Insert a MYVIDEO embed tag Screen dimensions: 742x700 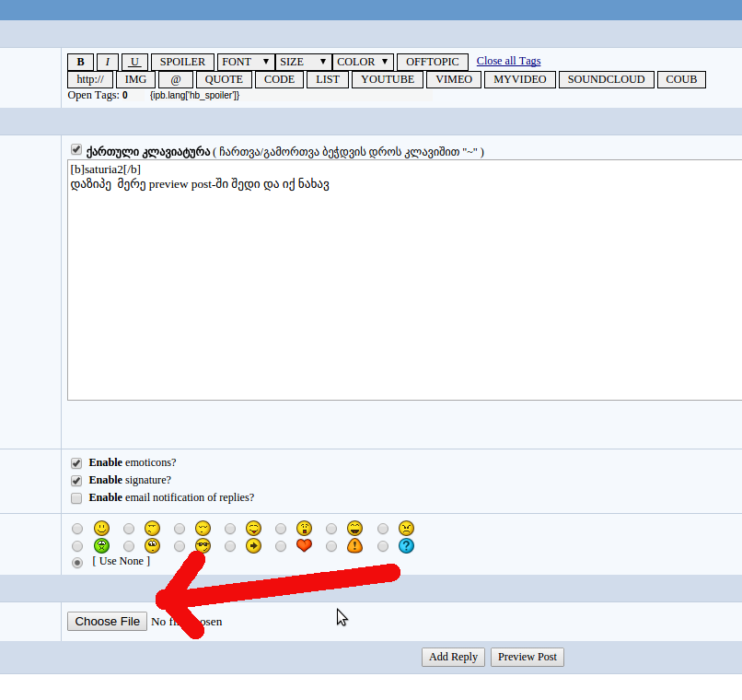pos(520,79)
